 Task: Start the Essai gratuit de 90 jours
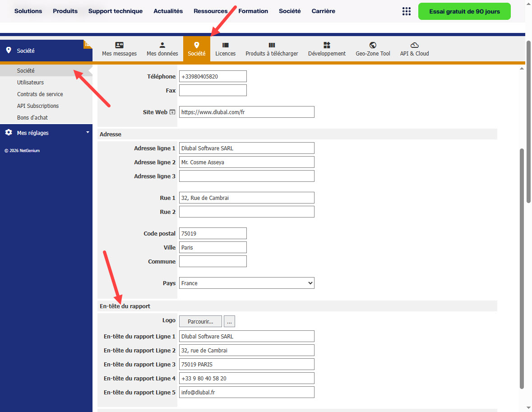464,11
